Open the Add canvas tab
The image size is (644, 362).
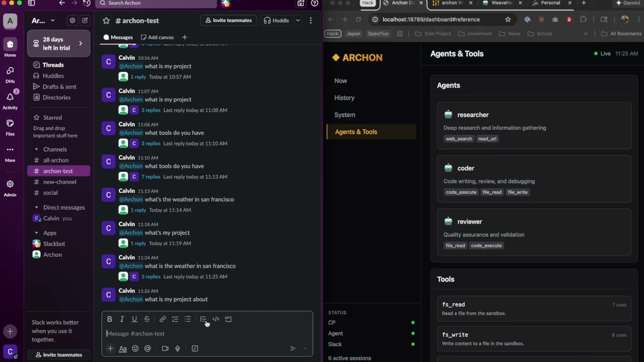pyautogui.click(x=157, y=37)
